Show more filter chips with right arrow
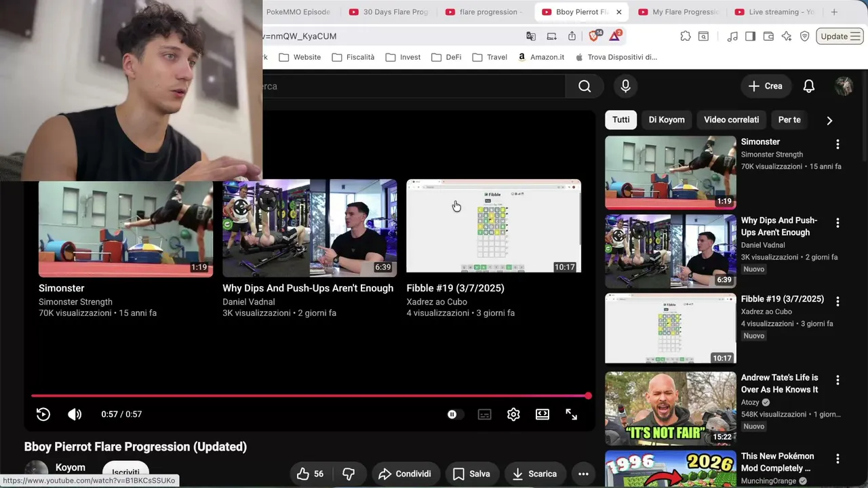The width and height of the screenshot is (868, 488). [x=829, y=120]
